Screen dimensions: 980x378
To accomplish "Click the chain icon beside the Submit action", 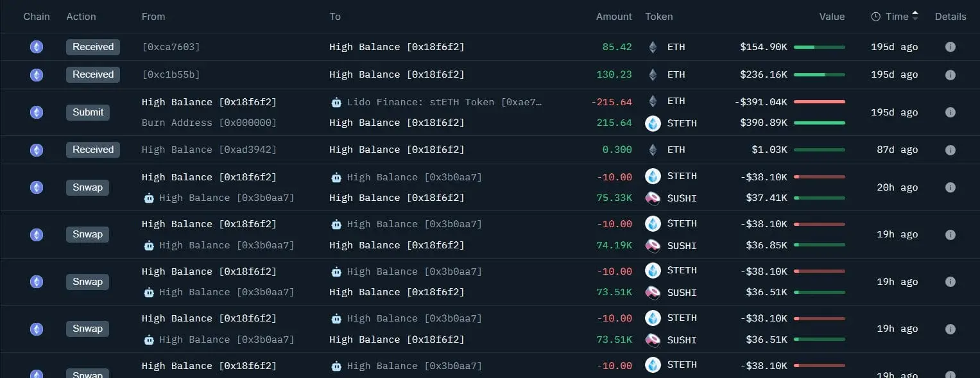I will 37,112.
